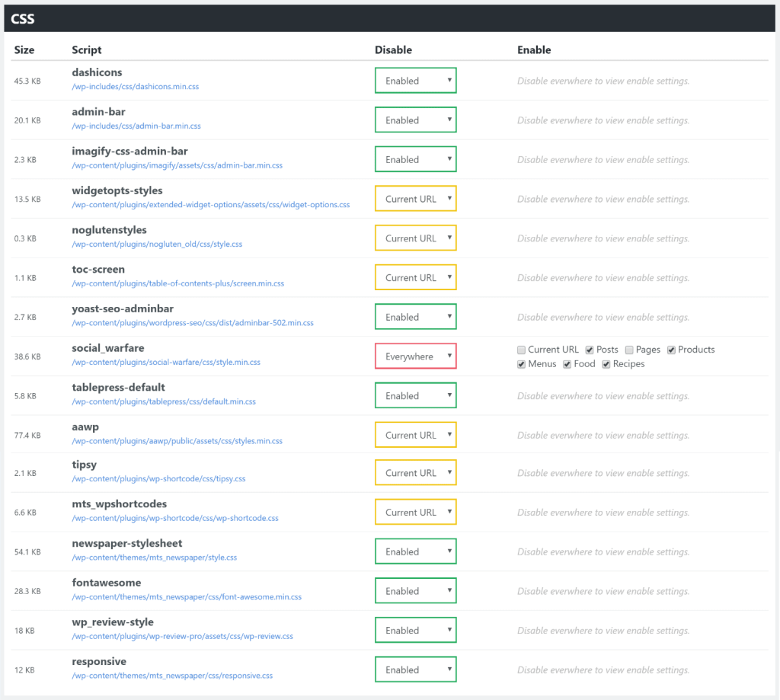The height and width of the screenshot is (700, 780).
Task: Uncheck the Recipes checkbox
Action: [x=606, y=364]
